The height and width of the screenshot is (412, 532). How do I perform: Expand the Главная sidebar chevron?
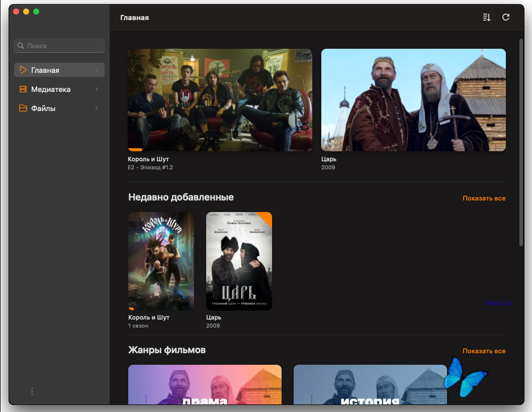click(97, 70)
